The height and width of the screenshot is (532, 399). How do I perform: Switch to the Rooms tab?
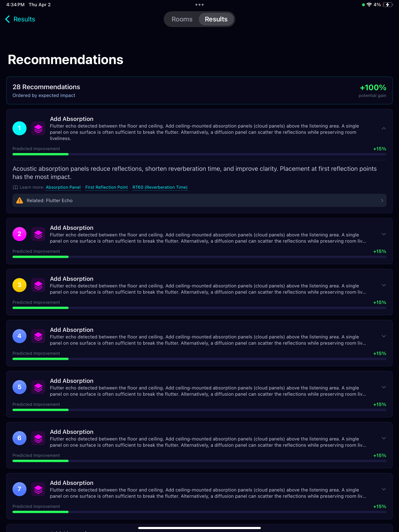point(182,19)
